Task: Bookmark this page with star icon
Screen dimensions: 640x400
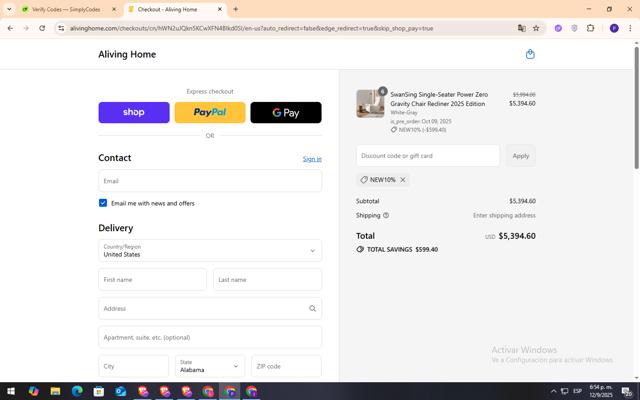Action: (536, 28)
